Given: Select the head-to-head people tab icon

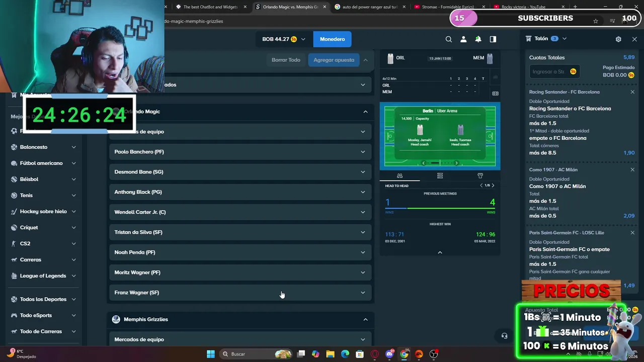Looking at the screenshot, I should tap(399, 176).
